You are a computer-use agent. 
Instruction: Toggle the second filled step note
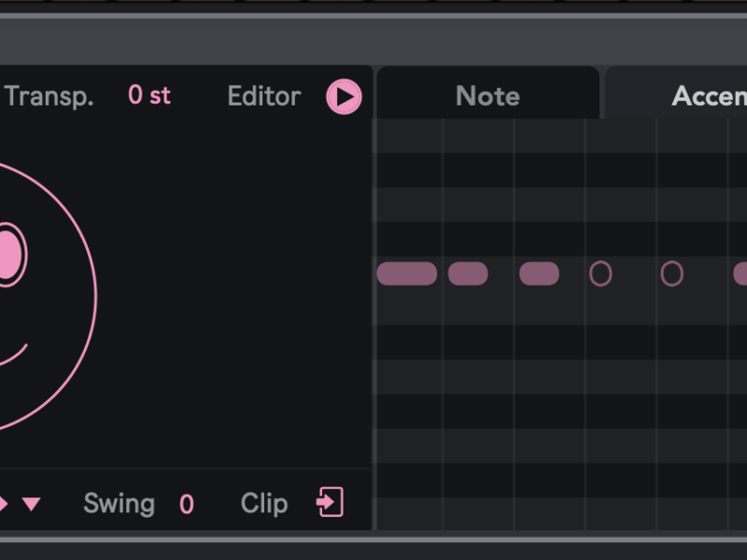[468, 273]
